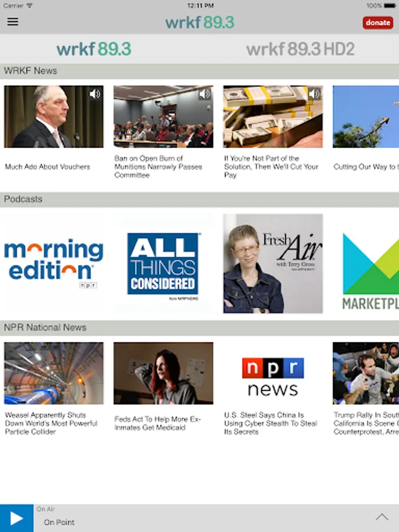This screenshot has width=399, height=532.
Task: Open the particle collider story thumbnail
Action: point(54,373)
